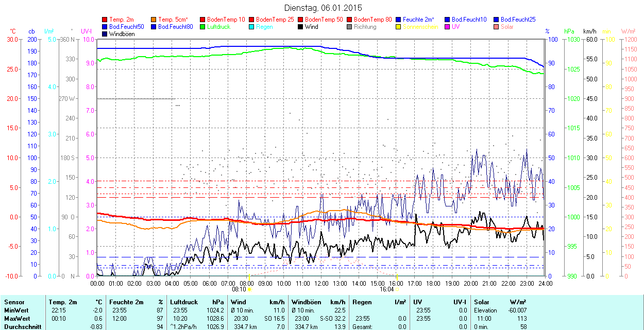Click the MinWert row label
The height and width of the screenshot is (330, 644).
tap(15, 310)
